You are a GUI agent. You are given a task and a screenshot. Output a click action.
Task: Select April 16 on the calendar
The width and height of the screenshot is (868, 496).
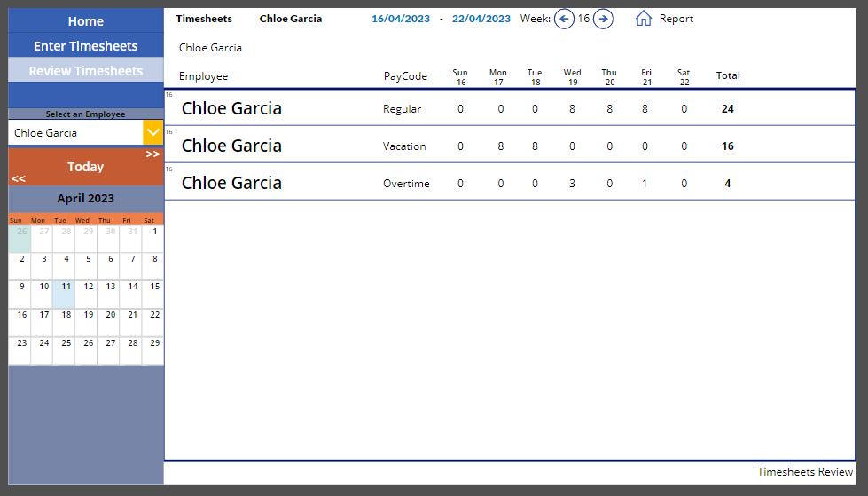20,323
